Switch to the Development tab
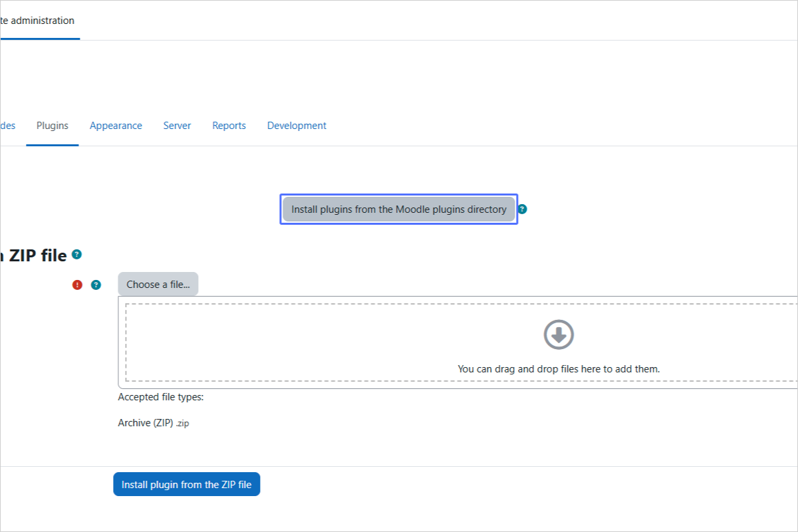Viewport: 798px width, 532px height. click(x=297, y=126)
